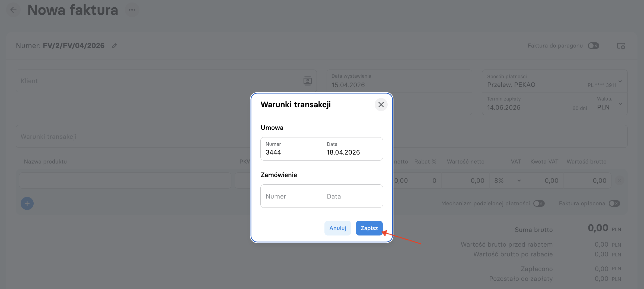
Task: Click the back arrow next to Nowa faktura
Action: 13,10
